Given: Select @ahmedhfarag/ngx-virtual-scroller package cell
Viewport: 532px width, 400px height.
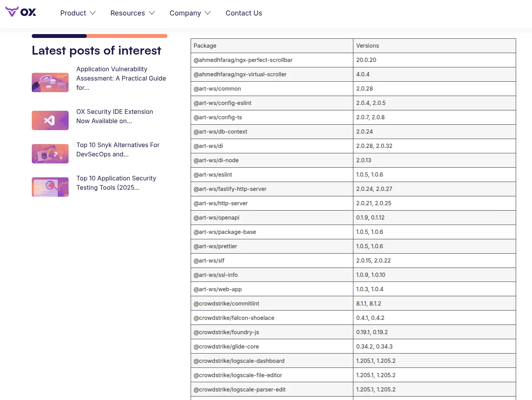Looking at the screenshot, I should tap(272, 74).
